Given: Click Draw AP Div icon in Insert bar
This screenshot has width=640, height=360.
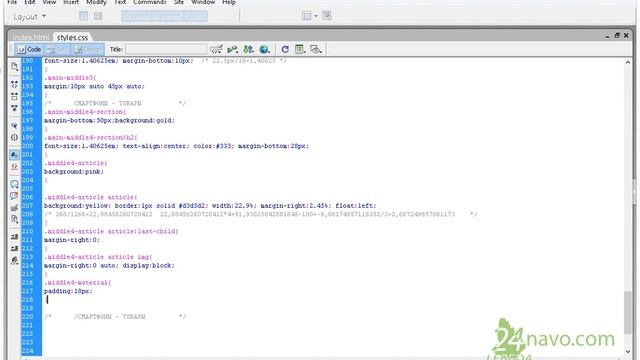Looking at the screenshot, I should coord(98,16).
